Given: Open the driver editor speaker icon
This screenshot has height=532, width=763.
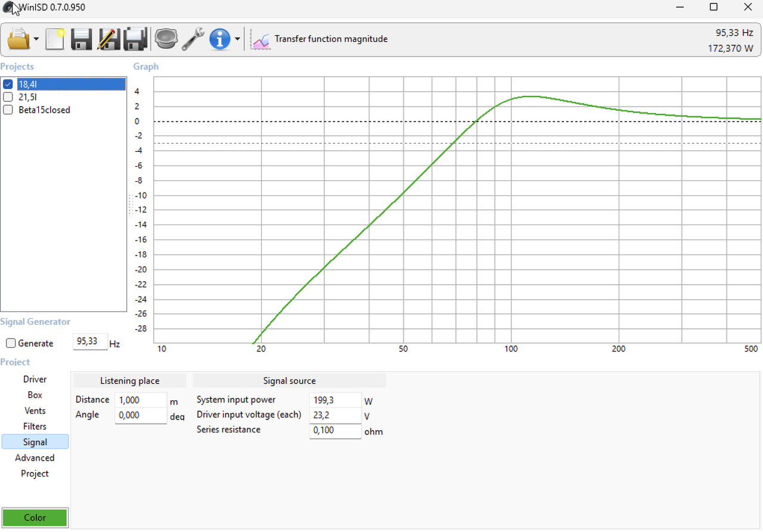Looking at the screenshot, I should 166,39.
